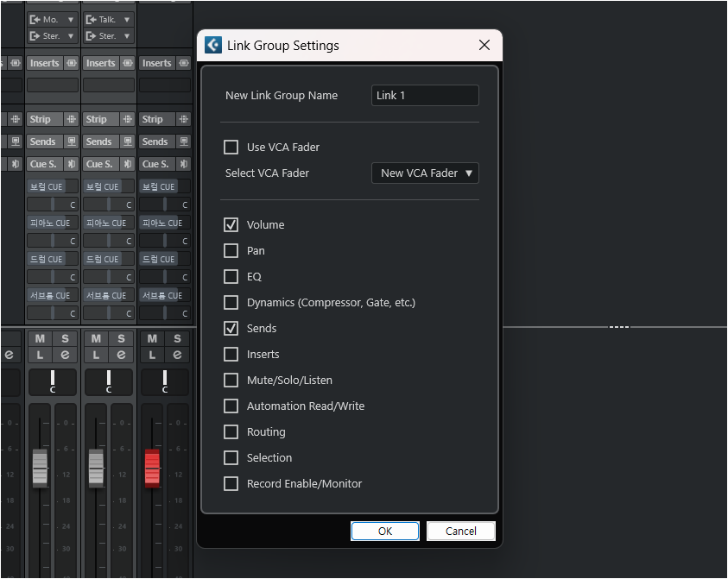
Task: Mute the channel with the red fader
Action: click(153, 339)
